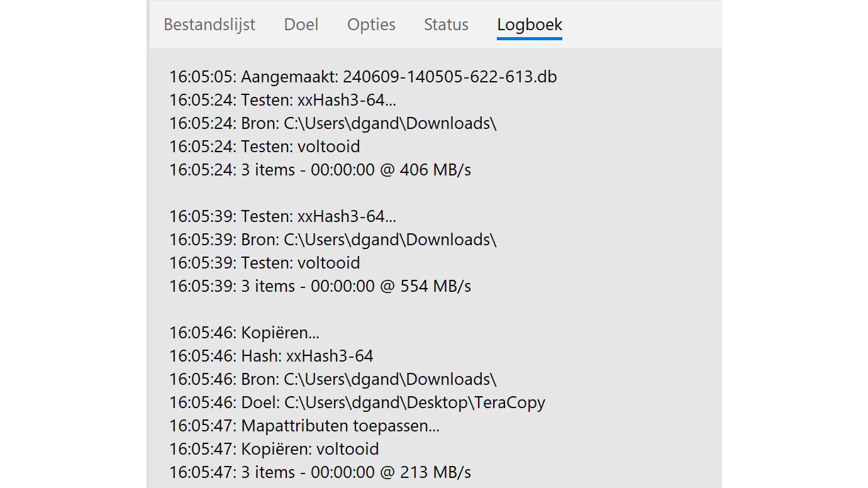
Task: Open the Bestandslijst tab
Action: point(209,25)
